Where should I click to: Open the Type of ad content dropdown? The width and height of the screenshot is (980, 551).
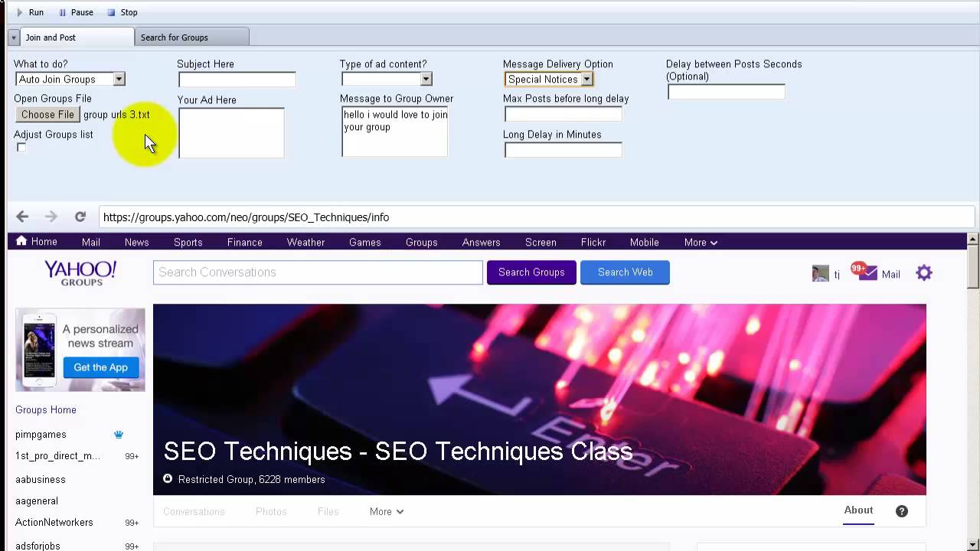pos(387,79)
